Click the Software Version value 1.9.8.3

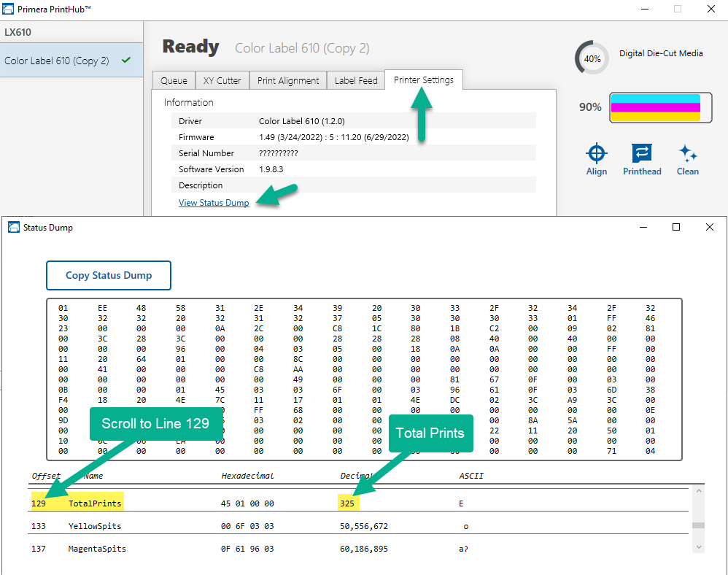[271, 169]
